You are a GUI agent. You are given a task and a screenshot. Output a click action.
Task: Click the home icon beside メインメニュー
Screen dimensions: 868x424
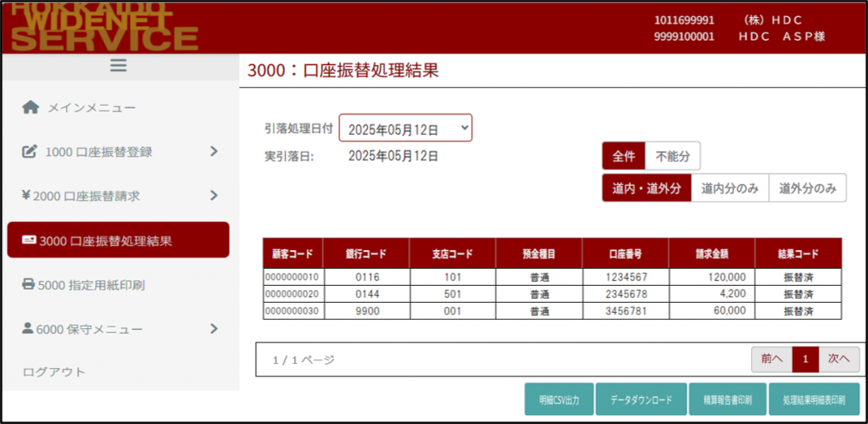[31, 108]
